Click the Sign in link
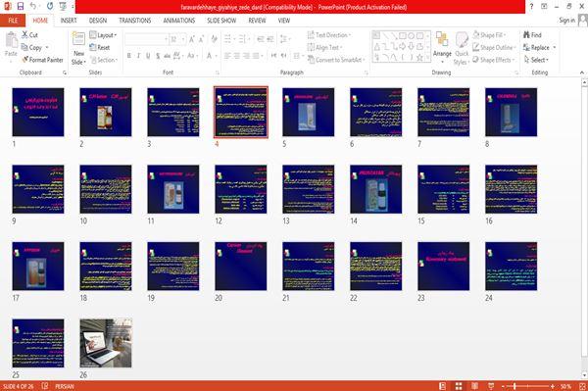Image resolution: width=588 pixels, height=391 pixels. point(566,21)
